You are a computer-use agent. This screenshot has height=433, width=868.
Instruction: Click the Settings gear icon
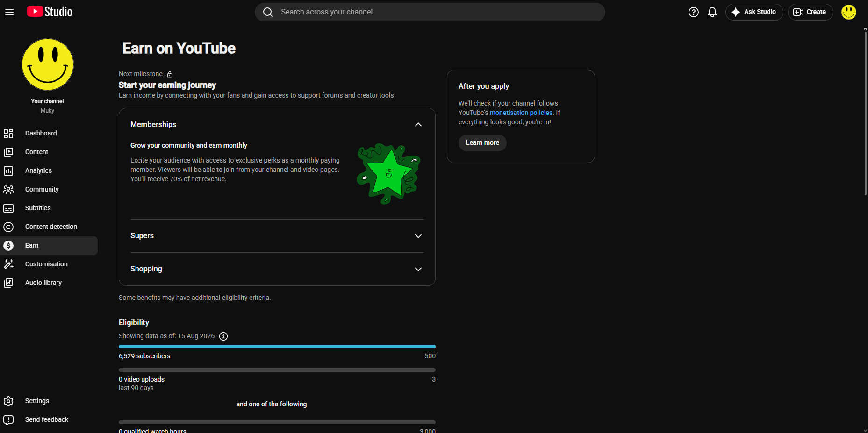8,401
